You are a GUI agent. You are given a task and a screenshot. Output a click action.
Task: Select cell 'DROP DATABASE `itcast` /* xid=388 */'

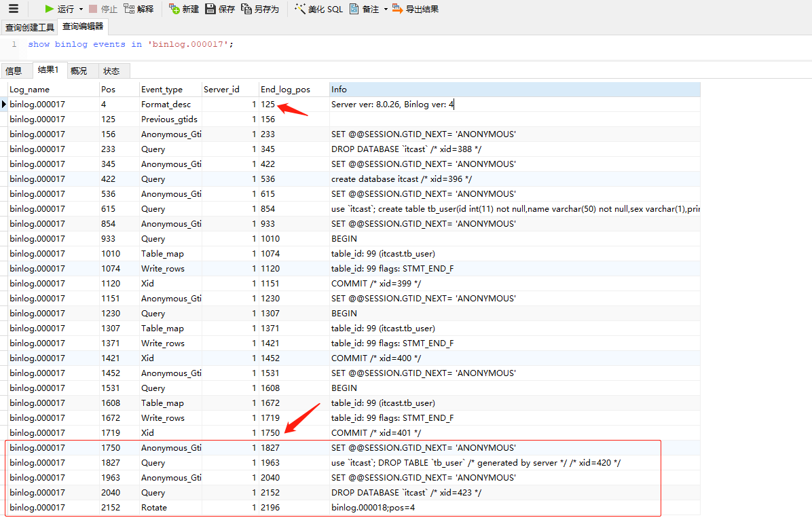click(x=515, y=149)
